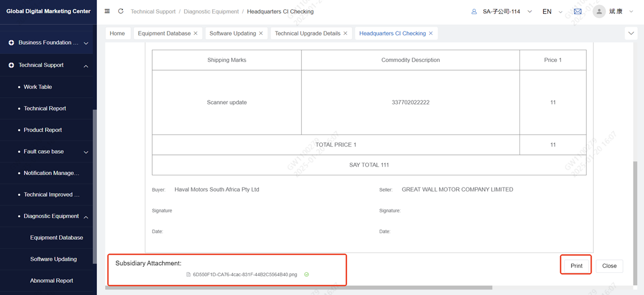Switch to the Home tab
This screenshot has height=295, width=644.
[x=117, y=34]
